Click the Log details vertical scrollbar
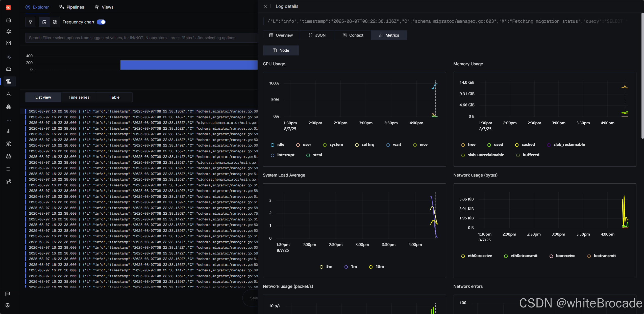This screenshot has height=314, width=644. click(642, 76)
